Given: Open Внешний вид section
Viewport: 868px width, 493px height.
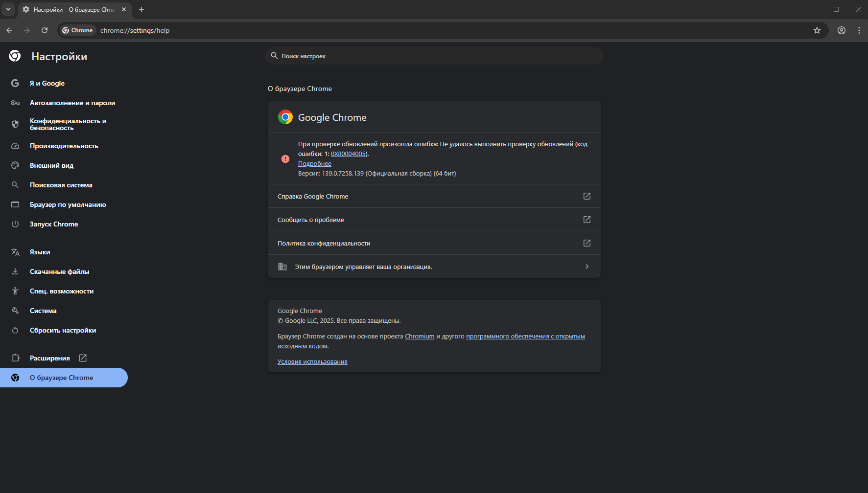Looking at the screenshot, I should coord(64,165).
